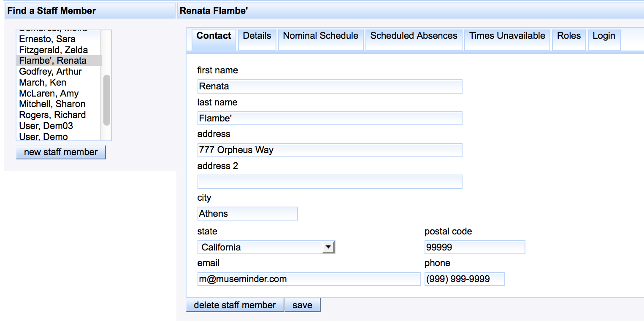644x323 pixels.
Task: Click the empty address 2 field
Action: tap(330, 182)
